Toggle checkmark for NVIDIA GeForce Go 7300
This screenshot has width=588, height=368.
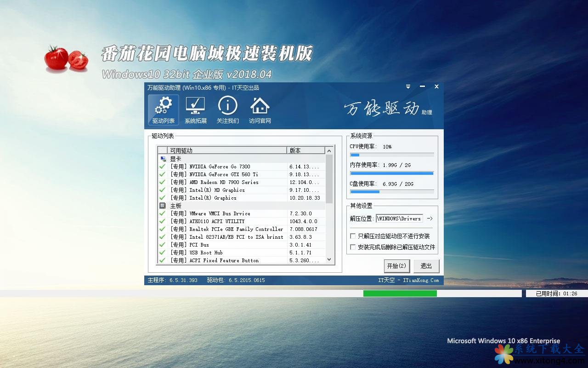tap(162, 167)
